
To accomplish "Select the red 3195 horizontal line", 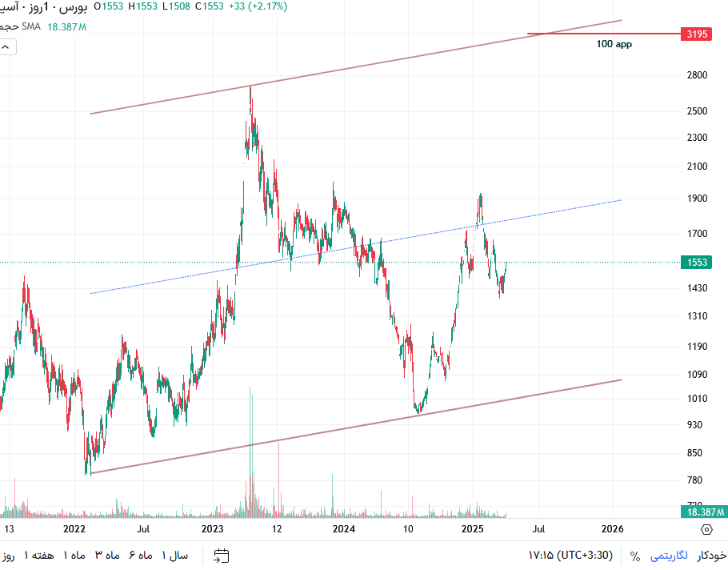I will [603, 34].
